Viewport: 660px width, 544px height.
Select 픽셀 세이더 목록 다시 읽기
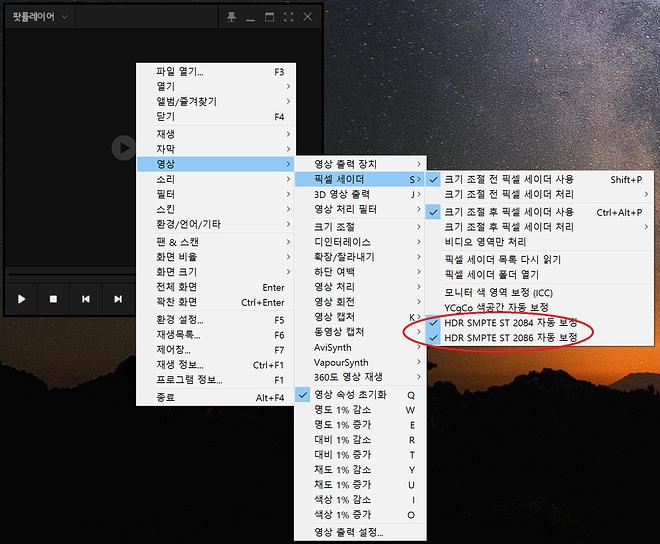click(540, 260)
